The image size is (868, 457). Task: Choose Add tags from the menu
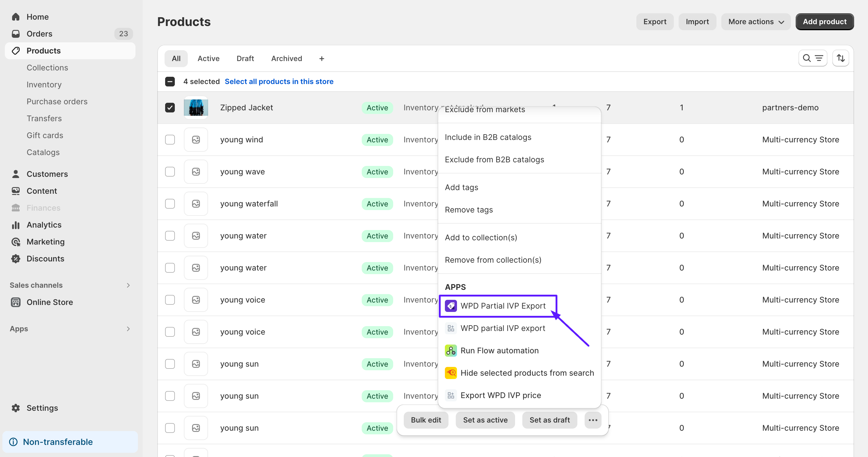coord(519,188)
